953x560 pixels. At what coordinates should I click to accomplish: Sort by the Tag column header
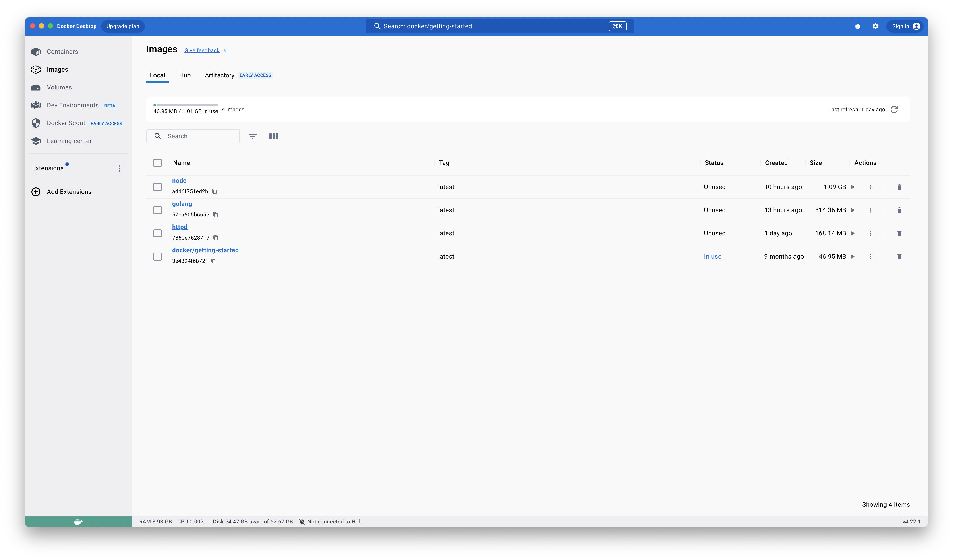pyautogui.click(x=444, y=163)
